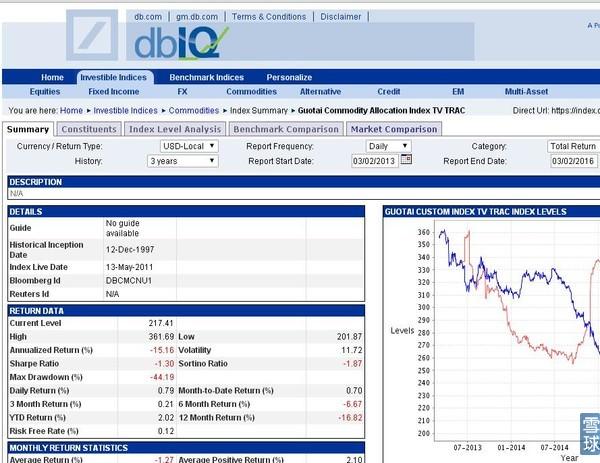600x463 pixels.
Task: Switch to the Benchmark Comparison tab
Action: pyautogui.click(x=286, y=129)
